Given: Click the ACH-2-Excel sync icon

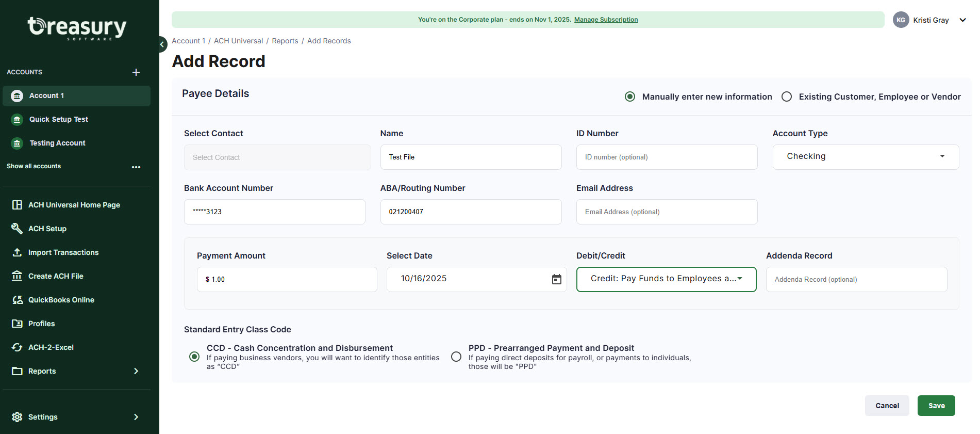Looking at the screenshot, I should point(17,347).
